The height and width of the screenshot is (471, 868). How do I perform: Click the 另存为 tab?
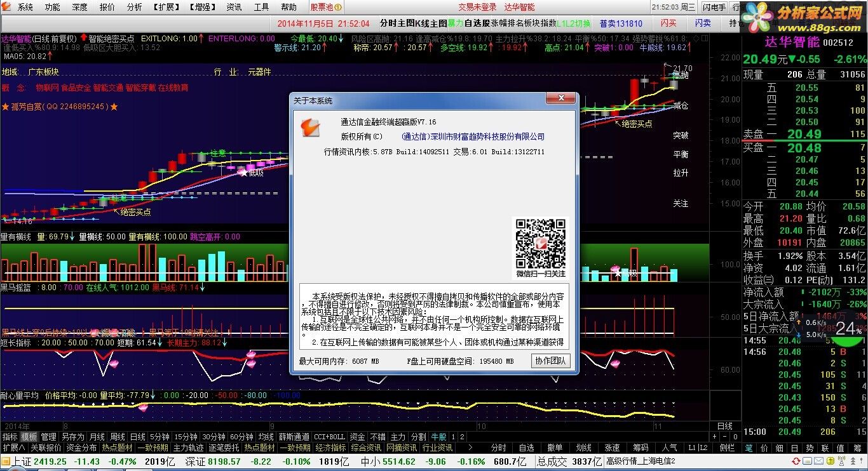coord(72,437)
